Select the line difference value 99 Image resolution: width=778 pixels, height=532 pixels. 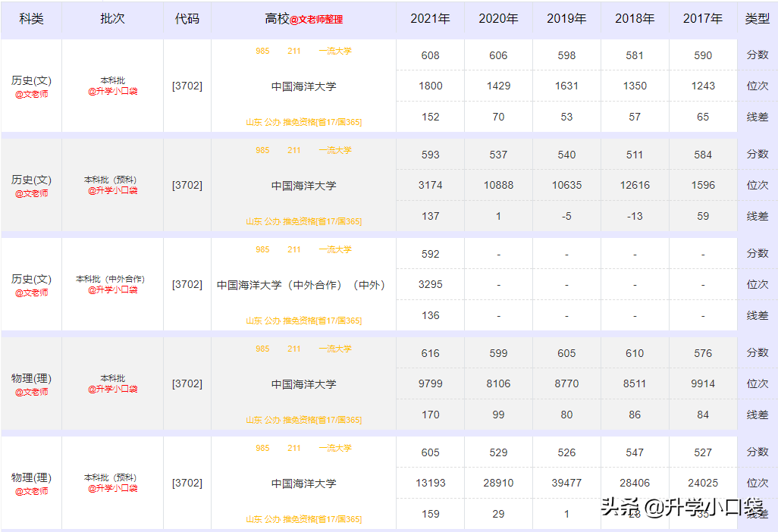pos(498,415)
